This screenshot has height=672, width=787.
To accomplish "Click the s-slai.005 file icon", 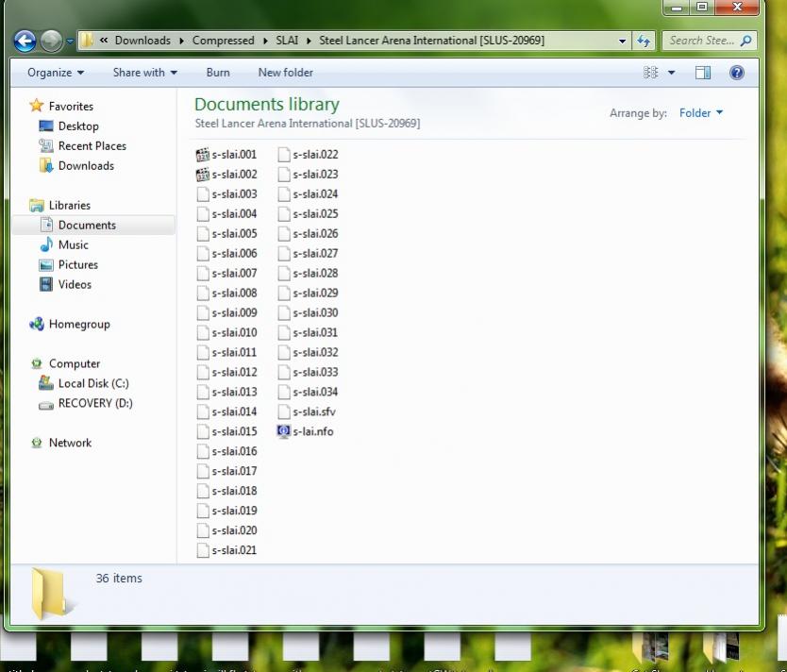I will 203,234.
